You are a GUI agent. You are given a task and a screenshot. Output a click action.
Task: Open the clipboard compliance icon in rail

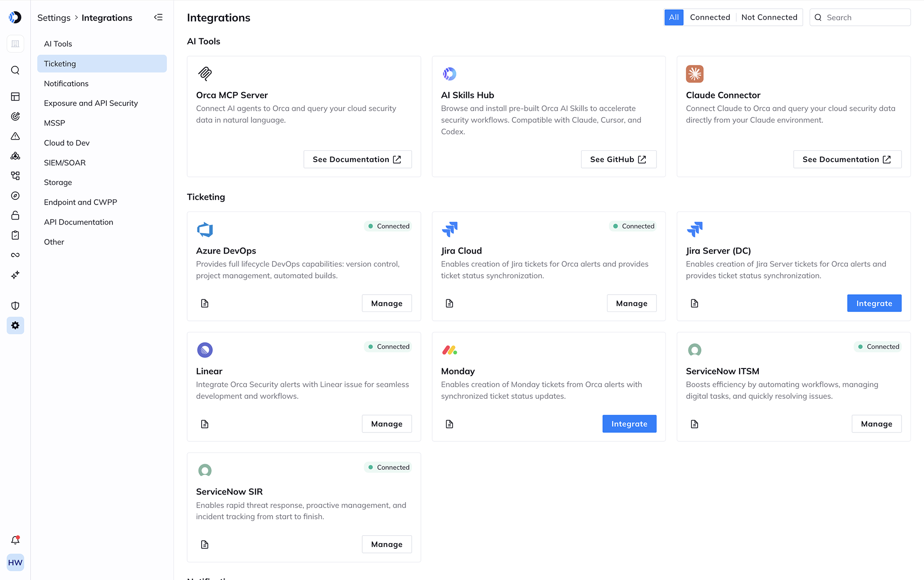point(15,235)
